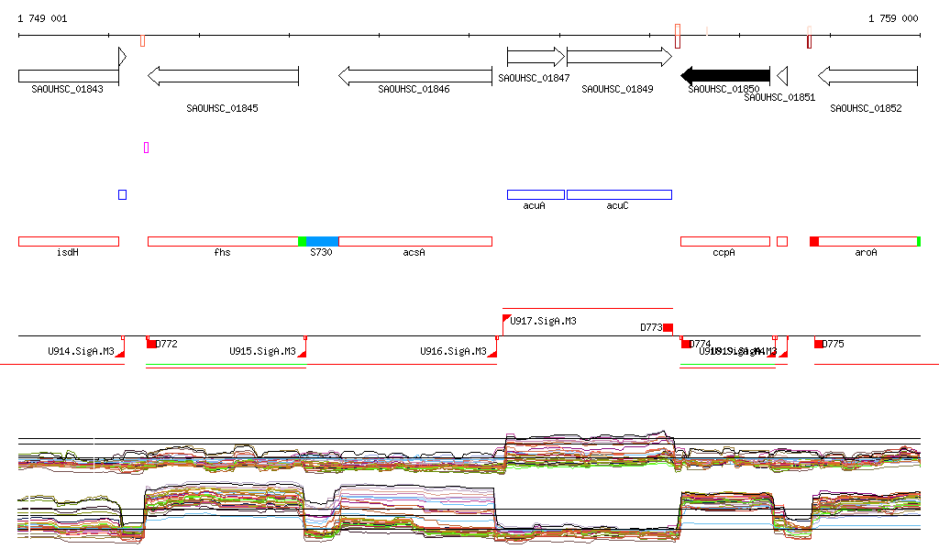Select the D773 red terminator marker
This screenshot has width=939, height=560.
pos(668,328)
